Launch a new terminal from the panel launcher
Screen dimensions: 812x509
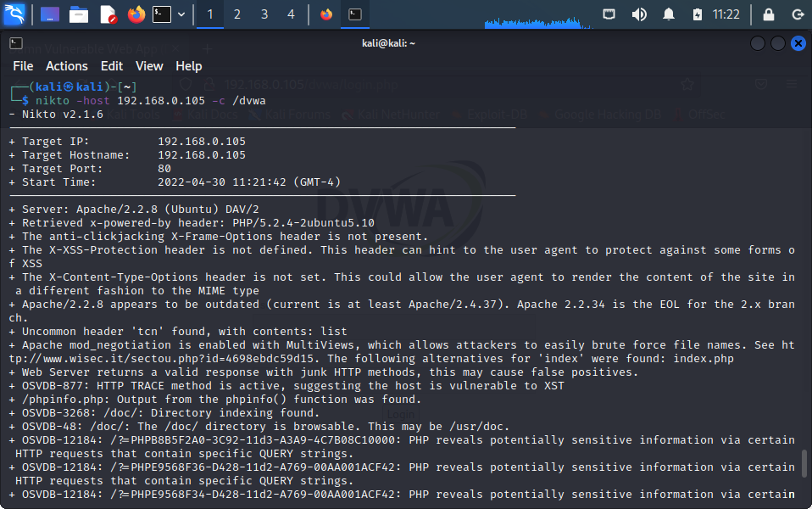point(162,14)
